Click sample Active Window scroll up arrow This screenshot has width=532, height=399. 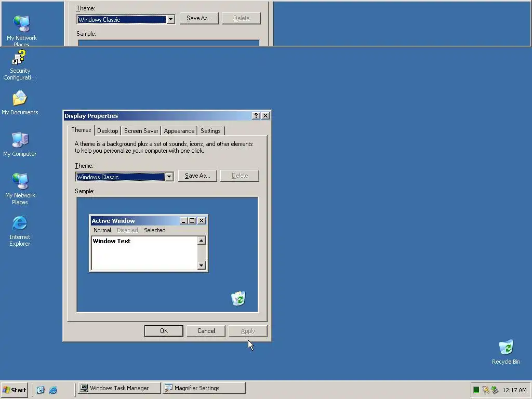click(202, 241)
